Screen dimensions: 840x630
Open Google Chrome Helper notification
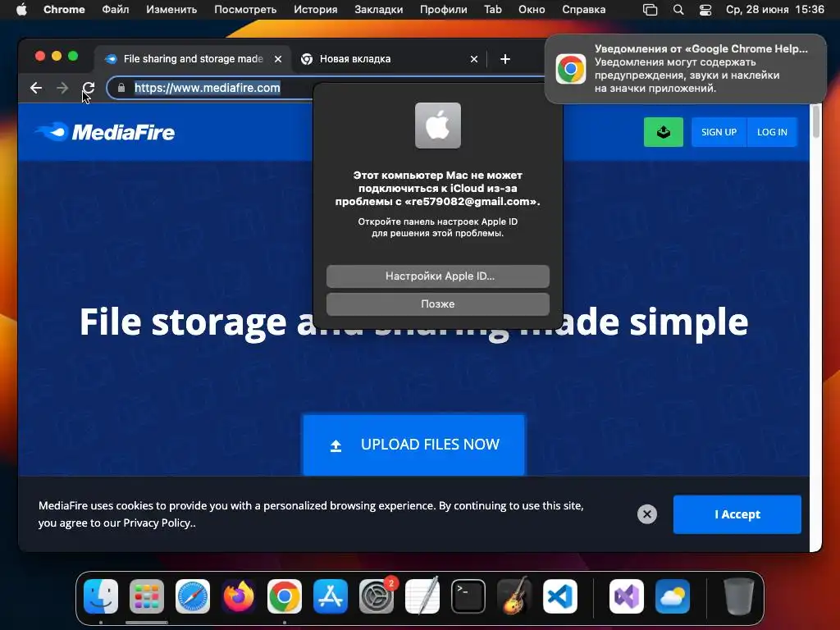pos(686,69)
